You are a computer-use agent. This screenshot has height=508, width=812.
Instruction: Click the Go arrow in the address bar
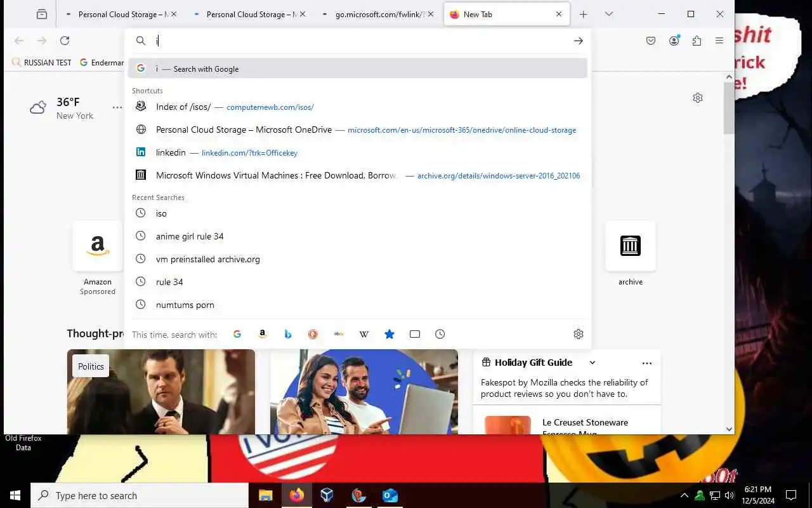[x=578, y=41]
